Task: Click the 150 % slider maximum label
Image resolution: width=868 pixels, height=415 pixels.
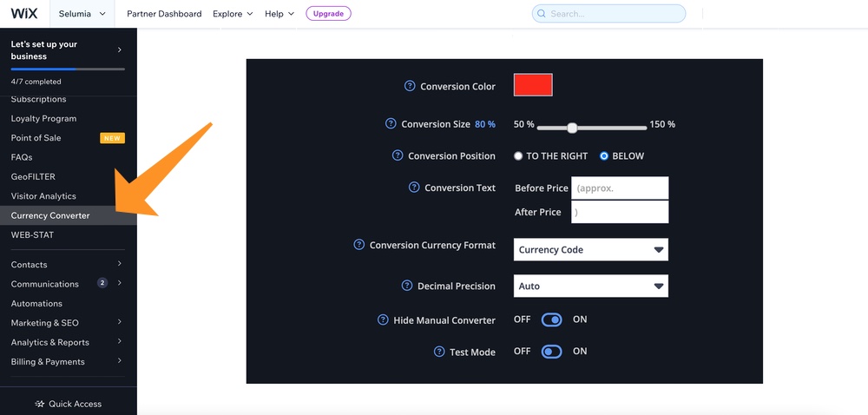Action: click(x=662, y=124)
